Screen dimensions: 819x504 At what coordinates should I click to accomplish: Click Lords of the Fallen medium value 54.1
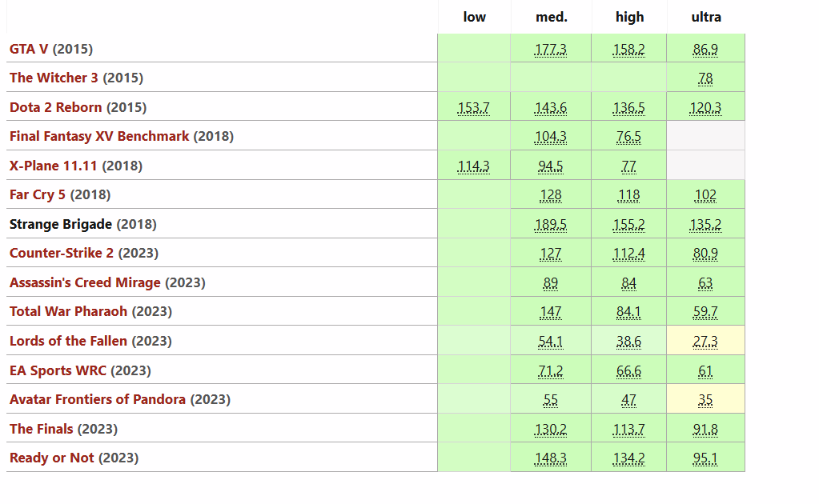pyautogui.click(x=551, y=342)
